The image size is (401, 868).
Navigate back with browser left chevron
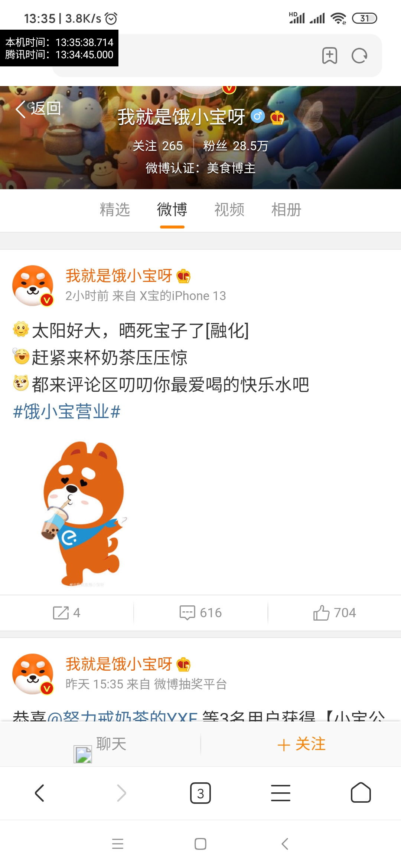39,793
